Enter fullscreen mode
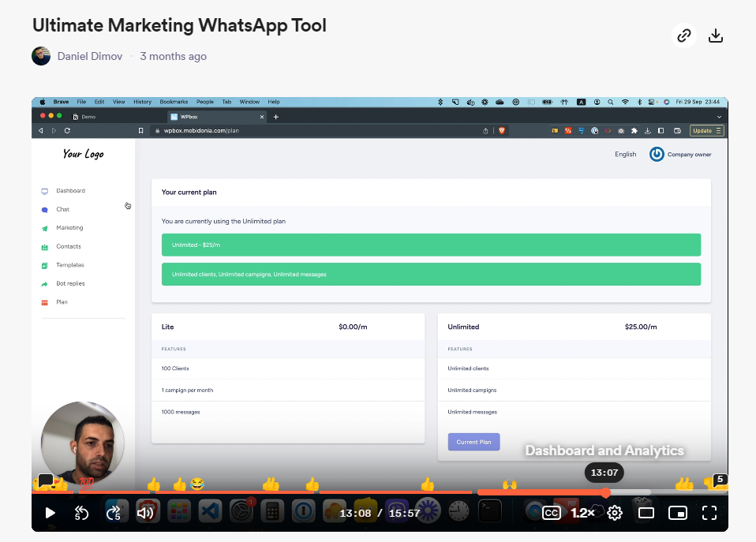Image resolution: width=756 pixels, height=542 pixels. (709, 513)
